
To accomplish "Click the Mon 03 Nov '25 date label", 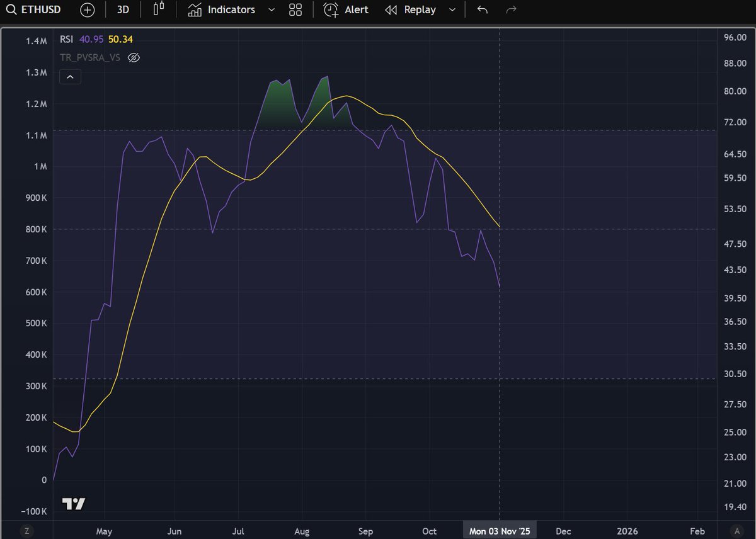I will coord(500,531).
